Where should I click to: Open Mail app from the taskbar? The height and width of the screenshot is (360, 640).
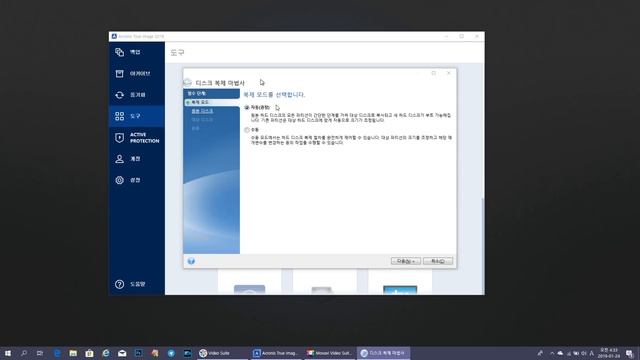point(122,353)
